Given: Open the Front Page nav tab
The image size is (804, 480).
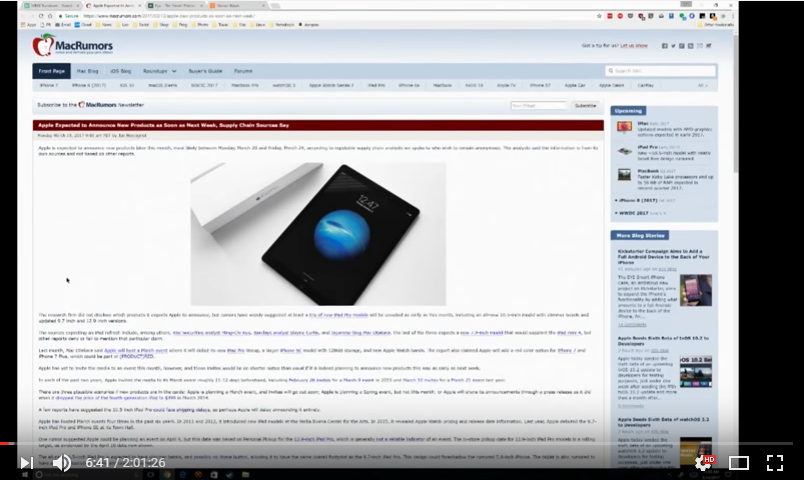Looking at the screenshot, I should coord(51,71).
